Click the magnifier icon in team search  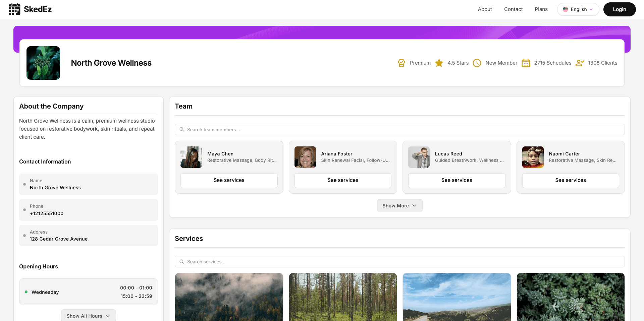[x=182, y=129]
